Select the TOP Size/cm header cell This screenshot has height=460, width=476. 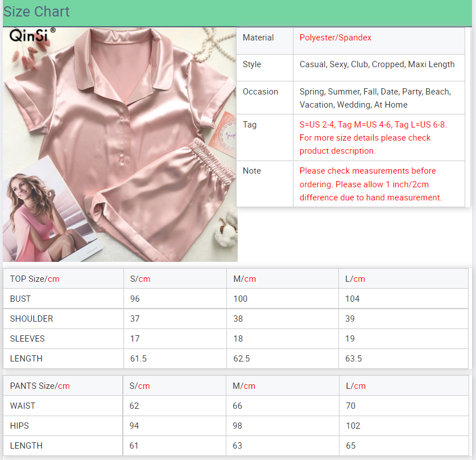[x=35, y=279]
